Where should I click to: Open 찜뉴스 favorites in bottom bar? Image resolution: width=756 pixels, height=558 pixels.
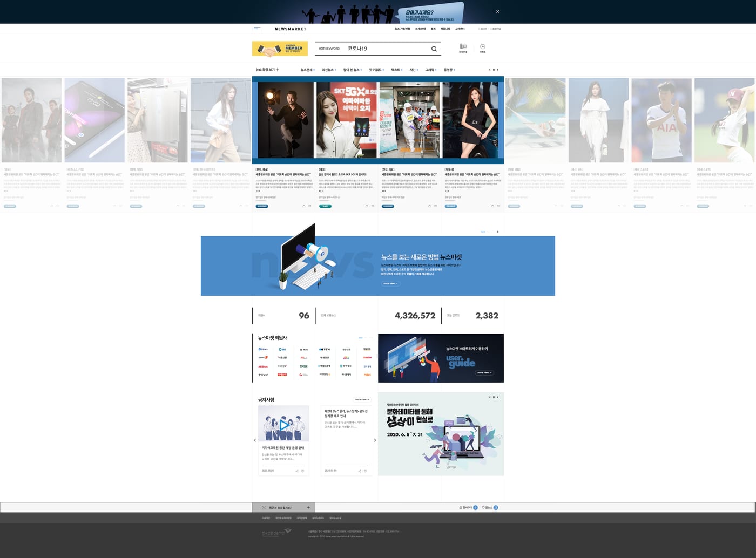coord(490,507)
